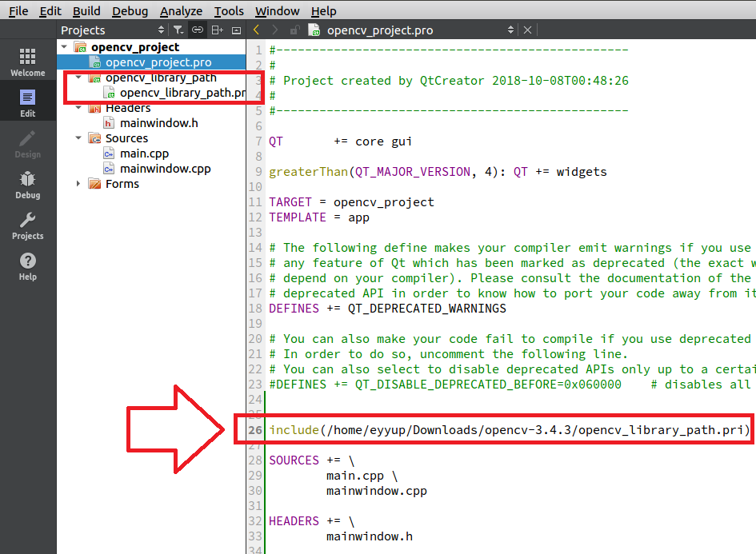This screenshot has width=756, height=554.
Task: Click the SOURCES += line
Action: (312, 460)
